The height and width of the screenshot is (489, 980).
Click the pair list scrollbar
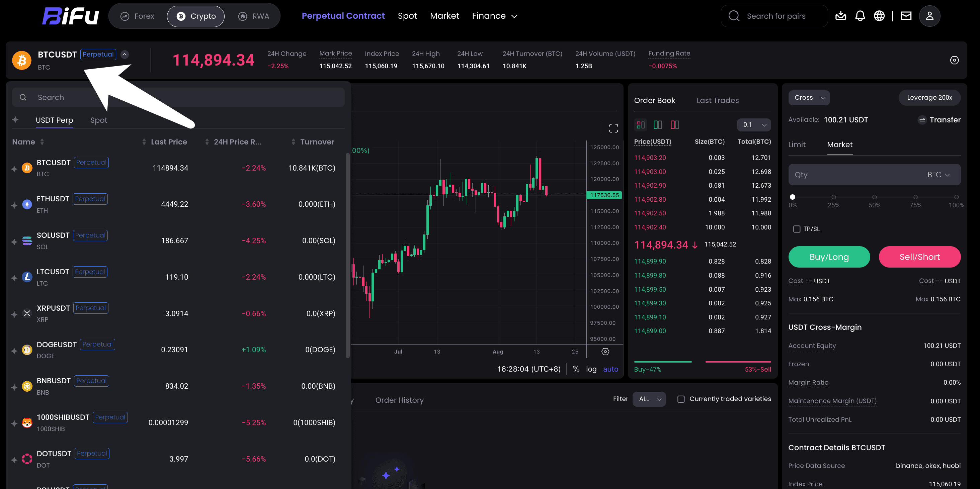coord(347,255)
